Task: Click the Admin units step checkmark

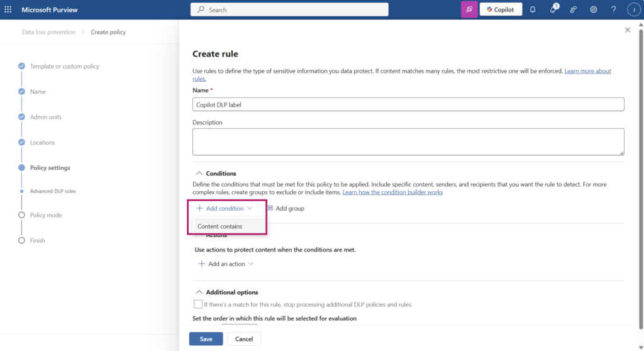Action: click(x=21, y=117)
